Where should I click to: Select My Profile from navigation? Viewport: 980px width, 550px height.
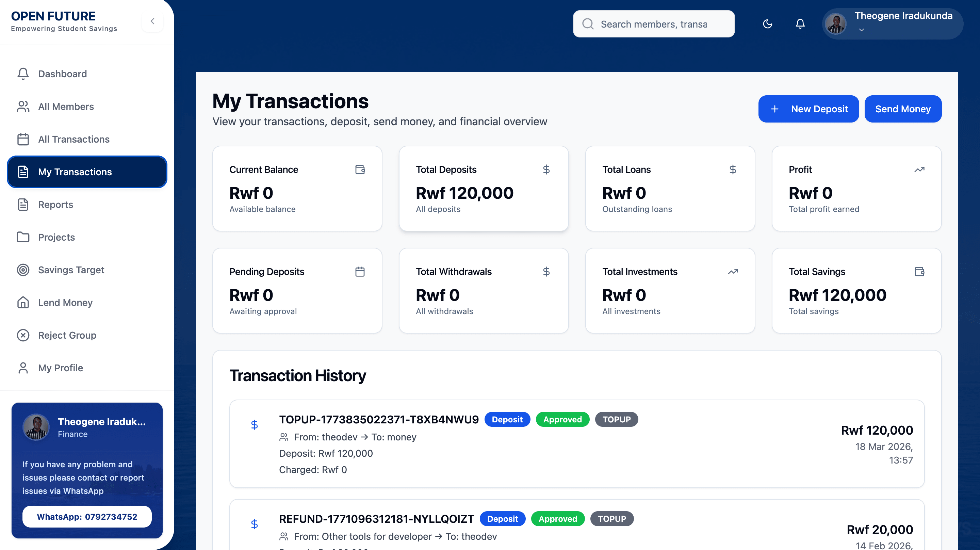[x=60, y=368]
